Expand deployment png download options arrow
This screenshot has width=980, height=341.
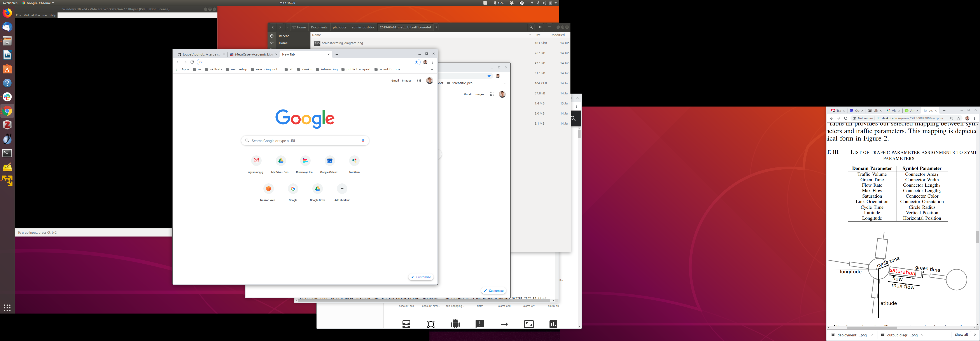872,335
